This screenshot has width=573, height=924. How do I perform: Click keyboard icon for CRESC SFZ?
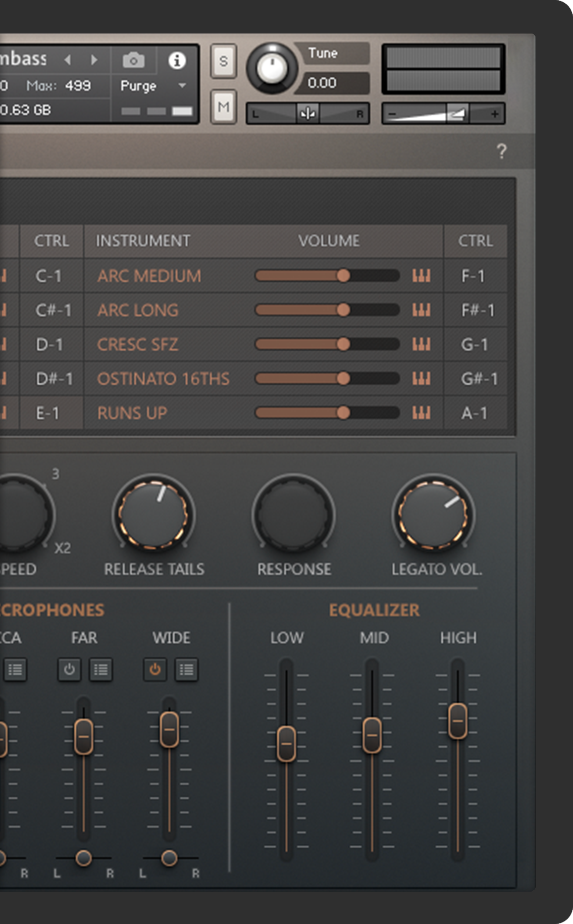pyautogui.click(x=421, y=344)
